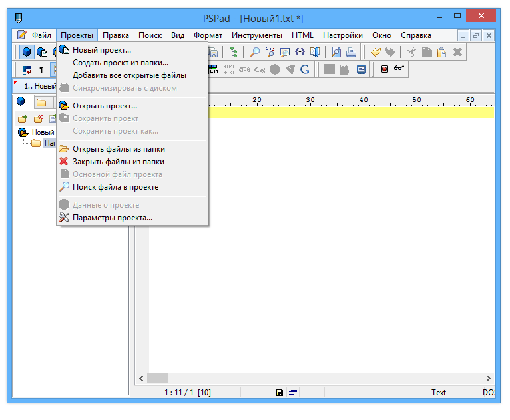Open the print preview icon
510x420 pixels.
click(x=336, y=52)
